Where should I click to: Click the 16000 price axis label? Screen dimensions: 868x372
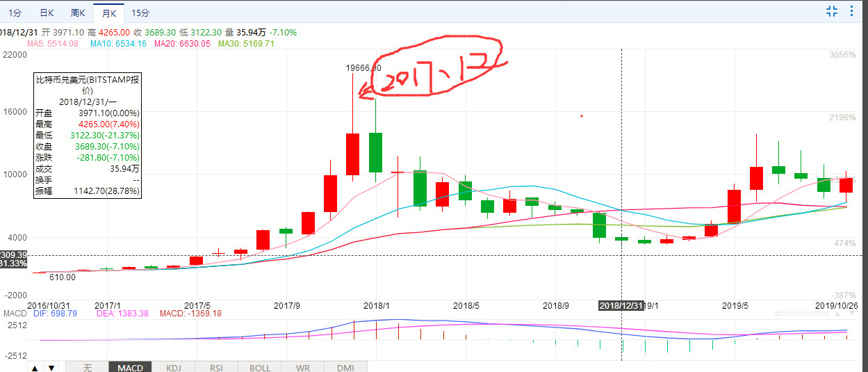[x=15, y=111]
